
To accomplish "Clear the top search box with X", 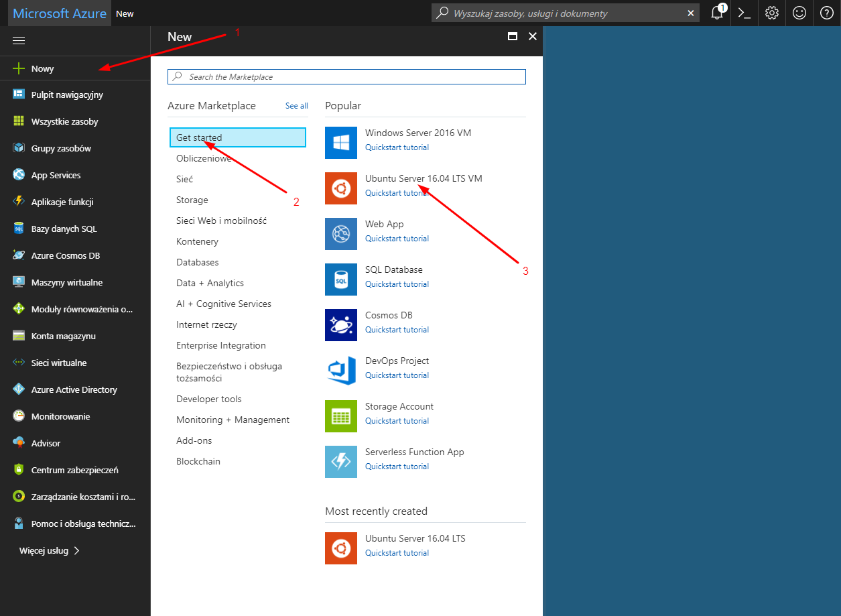I will coord(691,13).
